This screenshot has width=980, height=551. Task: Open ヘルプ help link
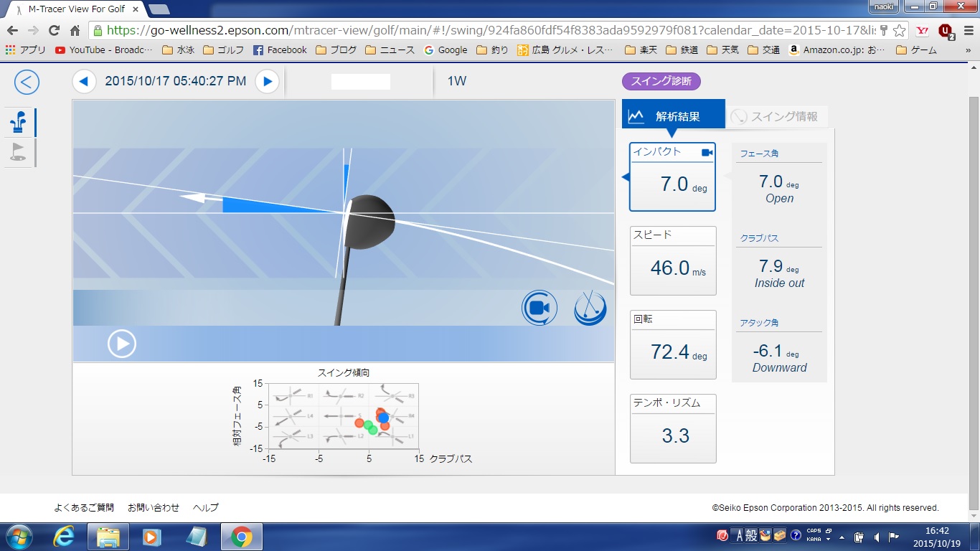(x=206, y=507)
